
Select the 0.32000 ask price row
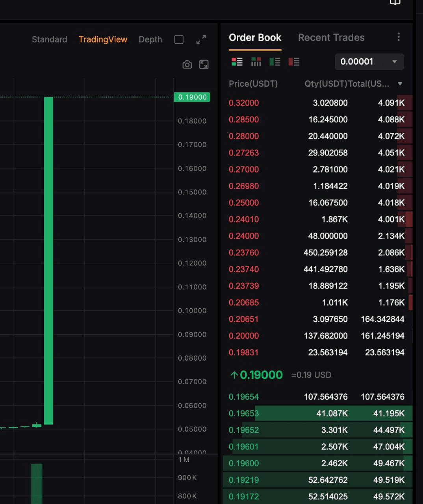(x=317, y=103)
